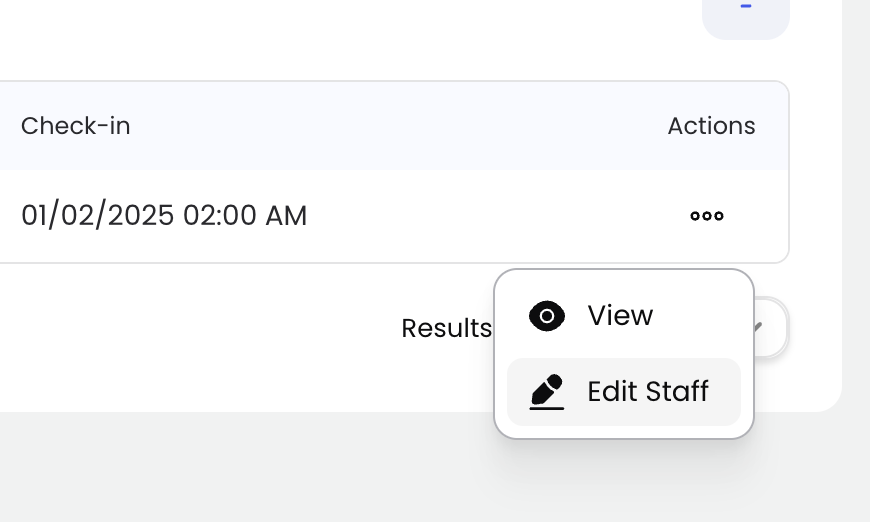Click the blue dash icon at top right
This screenshot has width=870, height=522.
pos(745,8)
